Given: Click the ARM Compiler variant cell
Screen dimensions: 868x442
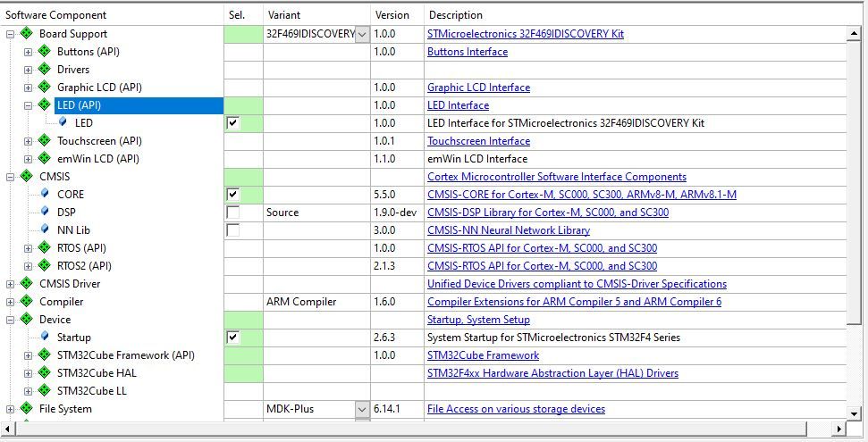Looking at the screenshot, I should pos(316,302).
